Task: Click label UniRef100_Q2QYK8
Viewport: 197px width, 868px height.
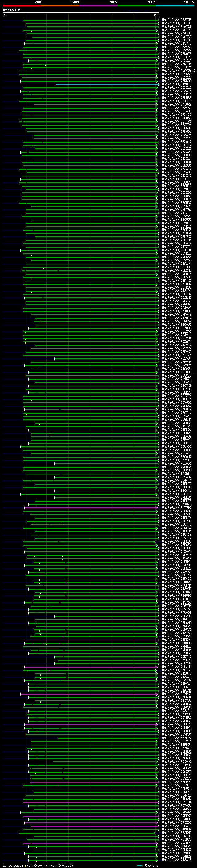Action: coord(177,386)
